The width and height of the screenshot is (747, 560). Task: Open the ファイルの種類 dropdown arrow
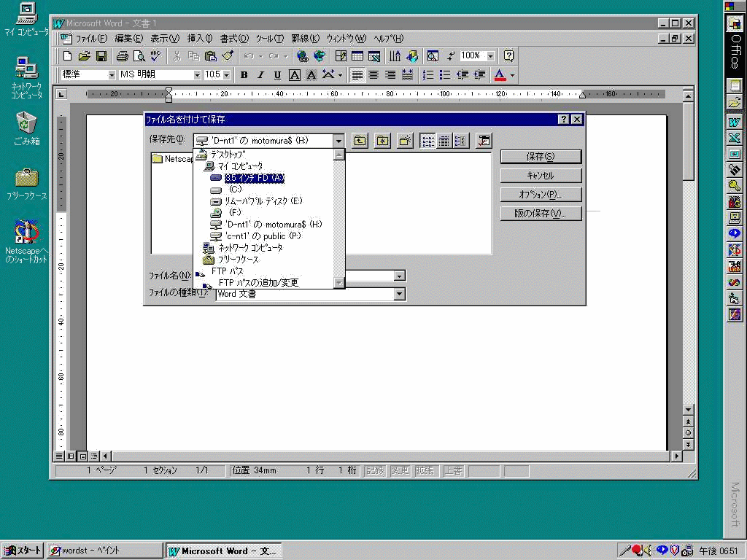pos(400,295)
